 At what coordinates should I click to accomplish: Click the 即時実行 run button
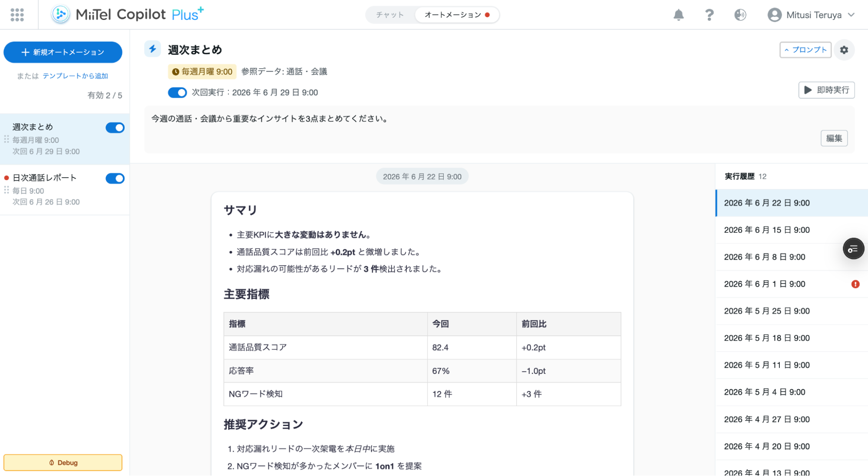826,90
